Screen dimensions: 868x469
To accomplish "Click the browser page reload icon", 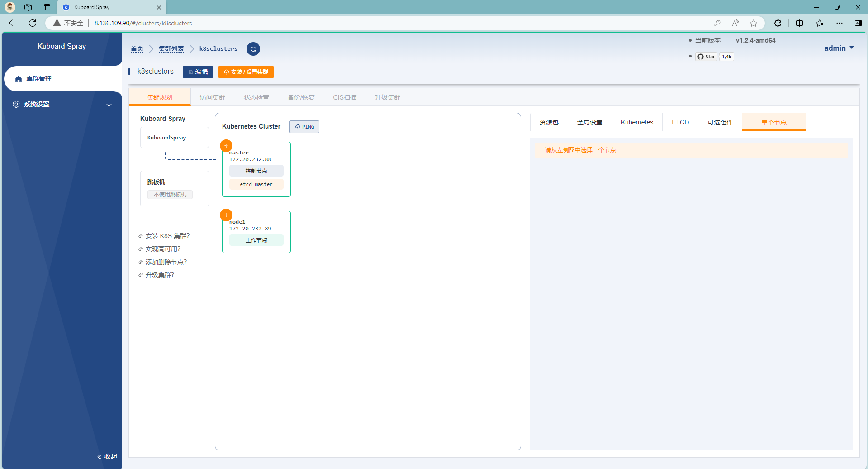I will (33, 23).
